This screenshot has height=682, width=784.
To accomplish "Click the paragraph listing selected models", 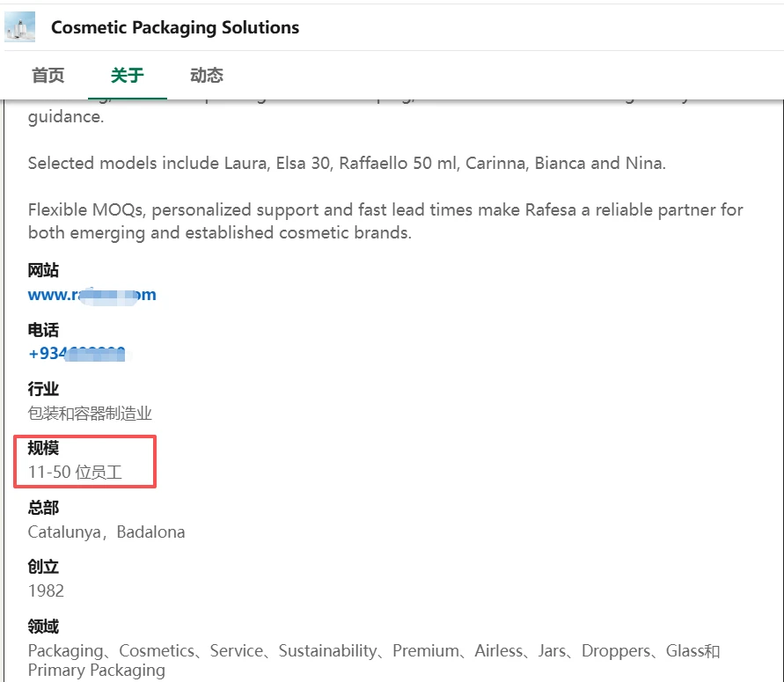I will coord(347,164).
